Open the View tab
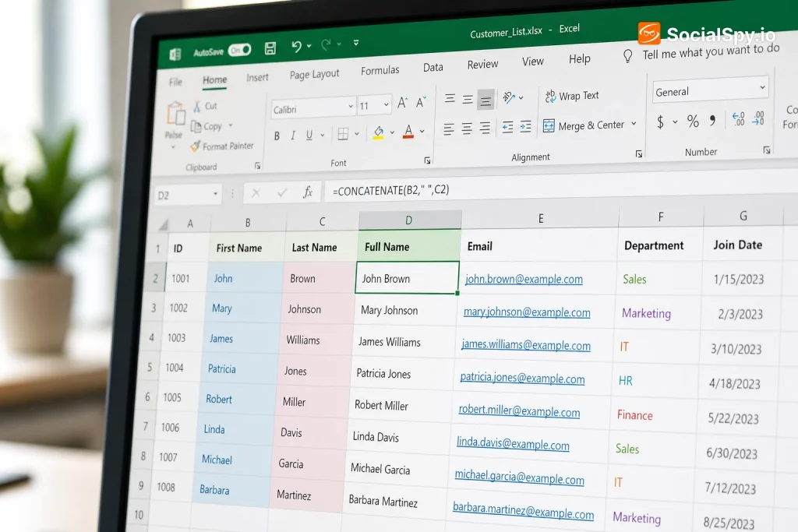Image resolution: width=798 pixels, height=532 pixels. point(532,62)
